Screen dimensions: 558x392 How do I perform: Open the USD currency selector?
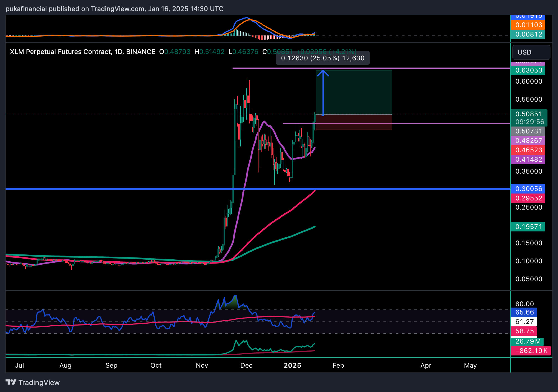coord(531,52)
